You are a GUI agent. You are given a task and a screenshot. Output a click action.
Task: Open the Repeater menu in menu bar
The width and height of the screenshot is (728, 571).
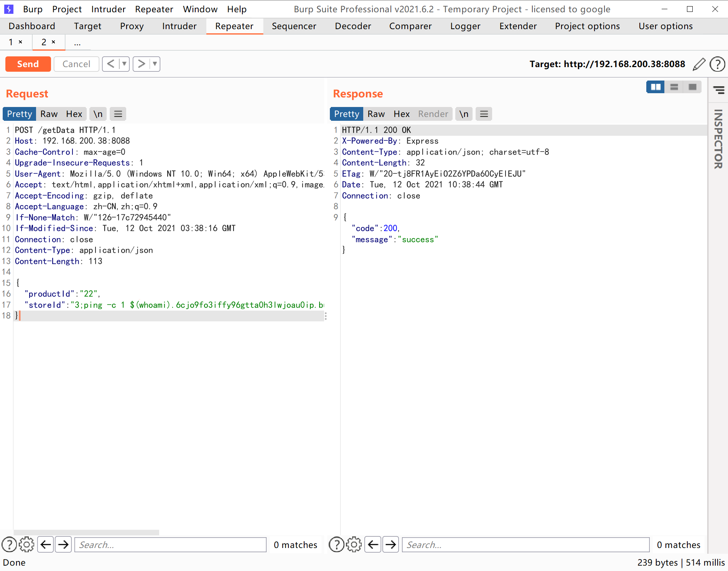(154, 9)
